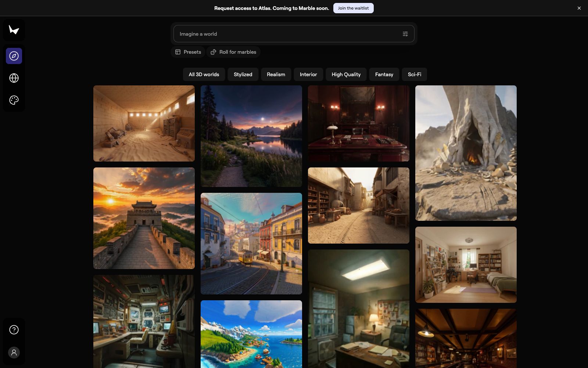This screenshot has height=368, width=588.
Task: Select the Stylized filter
Action: [243, 74]
